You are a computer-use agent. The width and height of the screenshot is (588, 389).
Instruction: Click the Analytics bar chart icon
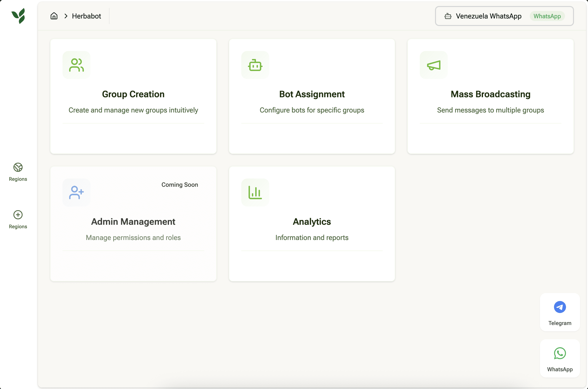click(255, 192)
